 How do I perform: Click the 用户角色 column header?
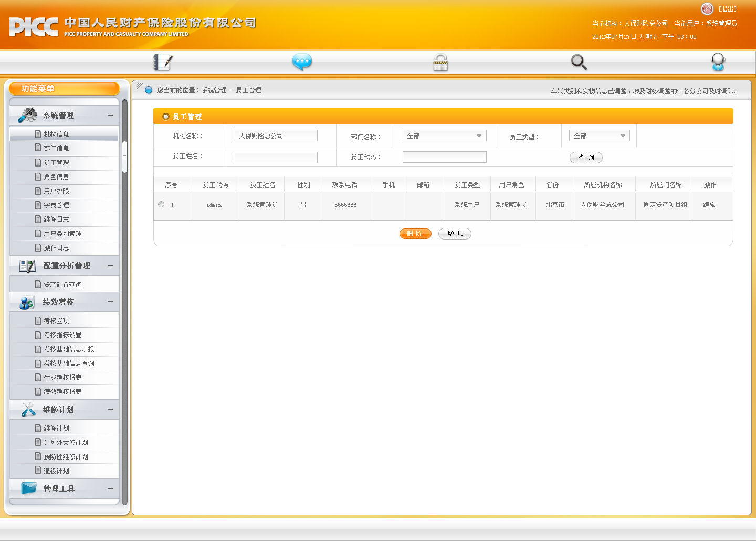click(x=511, y=185)
